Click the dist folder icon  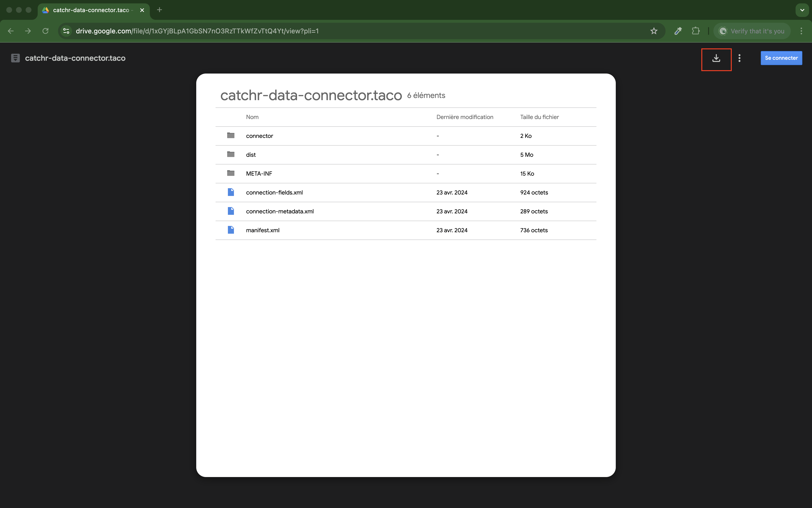[231, 154]
